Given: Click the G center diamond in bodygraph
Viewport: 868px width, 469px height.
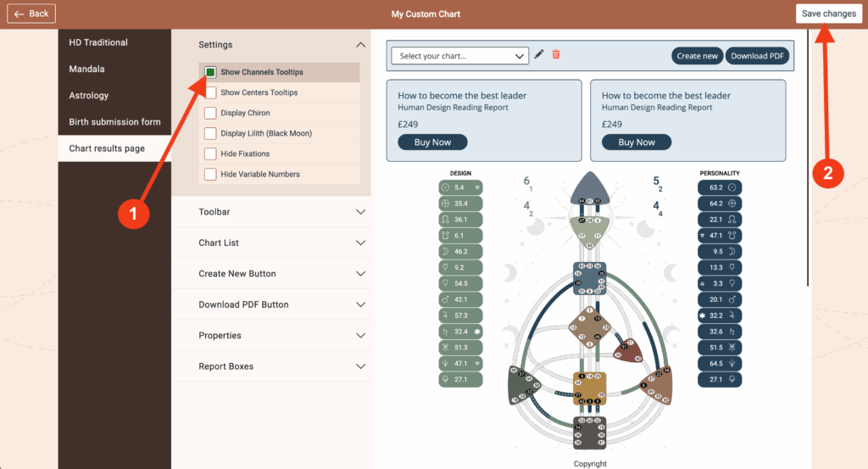Looking at the screenshot, I should 590,327.
